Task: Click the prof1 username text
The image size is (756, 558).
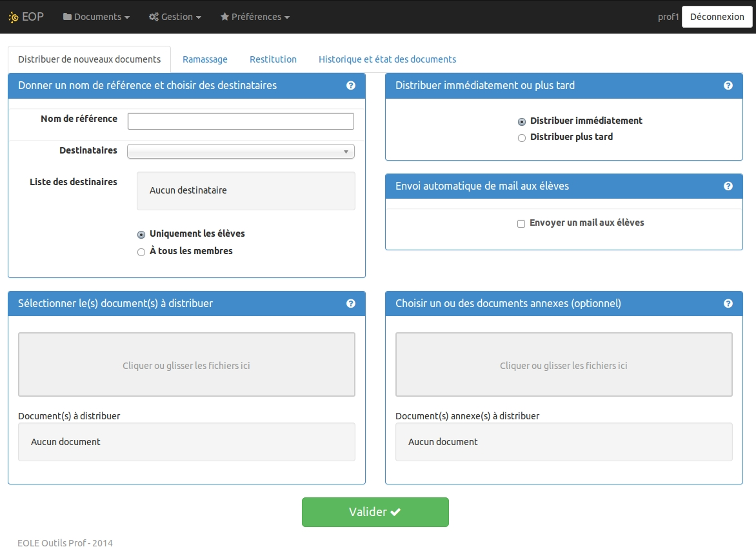Action: (x=668, y=17)
